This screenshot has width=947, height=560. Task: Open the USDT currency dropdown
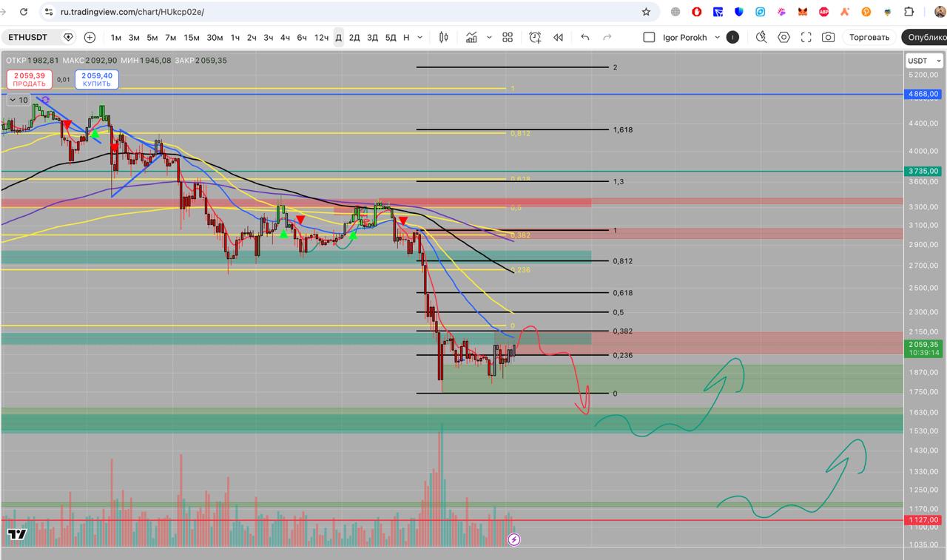922,61
